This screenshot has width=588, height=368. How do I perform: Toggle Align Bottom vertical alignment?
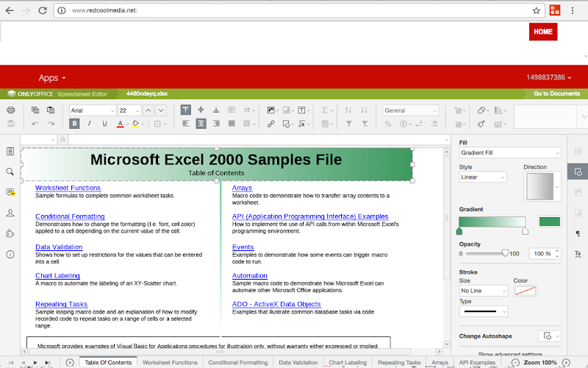pyautogui.click(x=216, y=110)
